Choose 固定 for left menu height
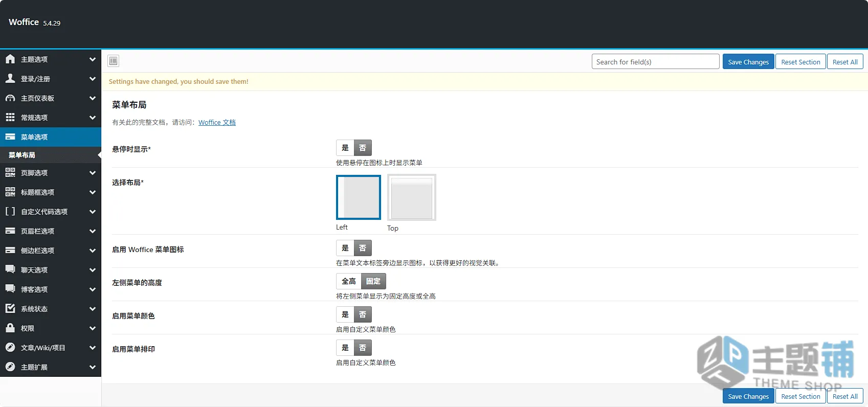 click(x=373, y=281)
